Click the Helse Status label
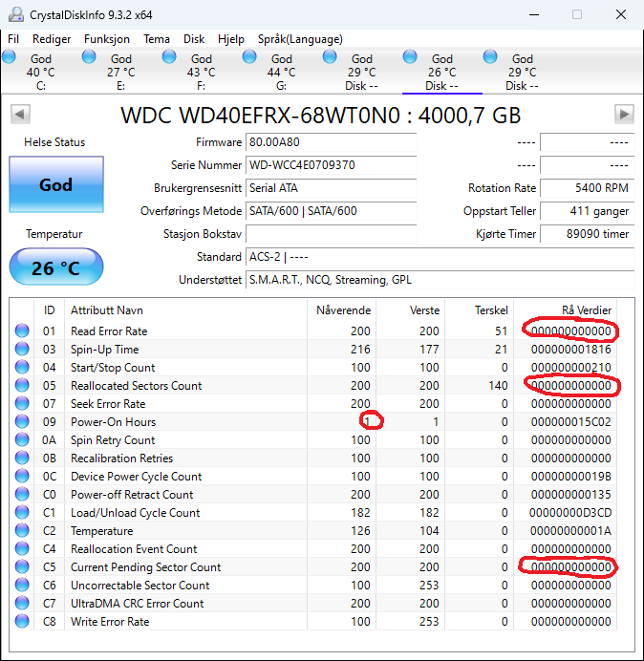The width and height of the screenshot is (644, 661). pos(54,142)
